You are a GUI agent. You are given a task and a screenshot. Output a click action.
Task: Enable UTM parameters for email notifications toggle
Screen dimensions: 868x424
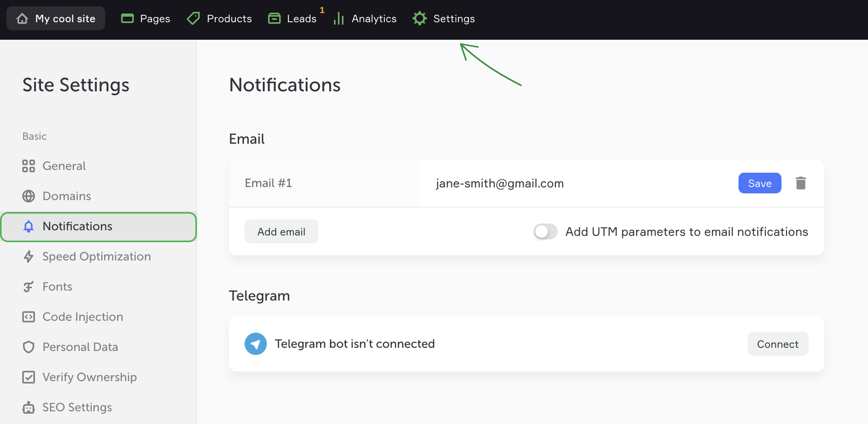545,232
